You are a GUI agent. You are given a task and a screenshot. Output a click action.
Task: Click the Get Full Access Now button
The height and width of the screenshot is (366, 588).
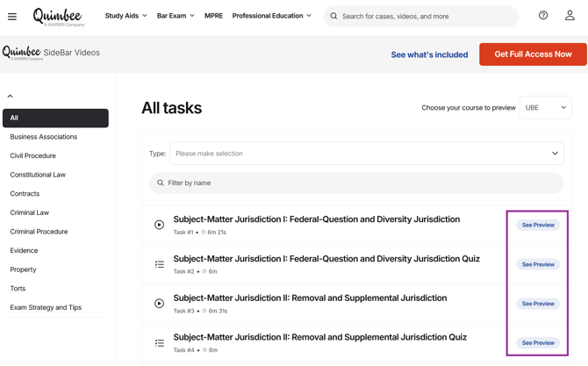533,54
